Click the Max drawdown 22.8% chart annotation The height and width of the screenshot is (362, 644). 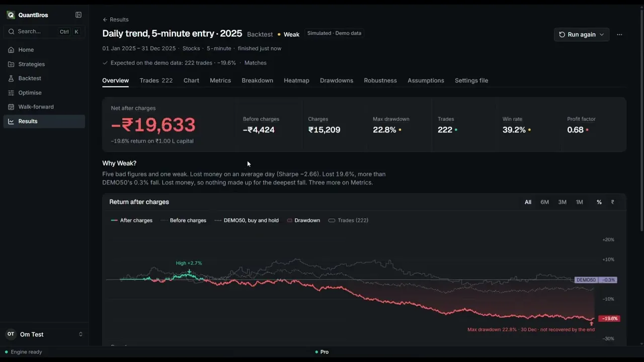(531, 330)
